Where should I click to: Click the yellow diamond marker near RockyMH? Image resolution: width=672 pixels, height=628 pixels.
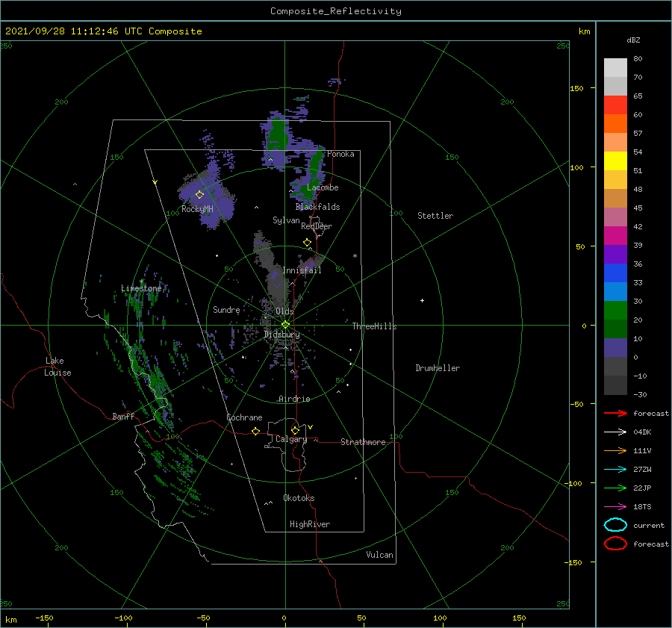(x=199, y=195)
